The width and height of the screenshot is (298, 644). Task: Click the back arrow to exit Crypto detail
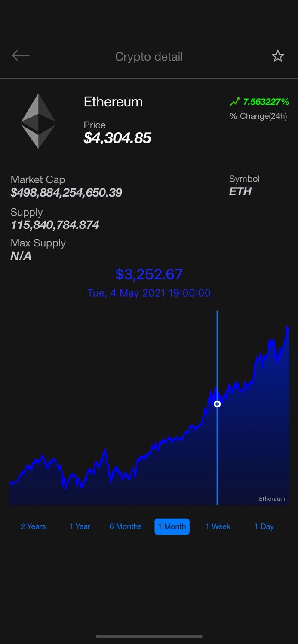click(x=21, y=55)
